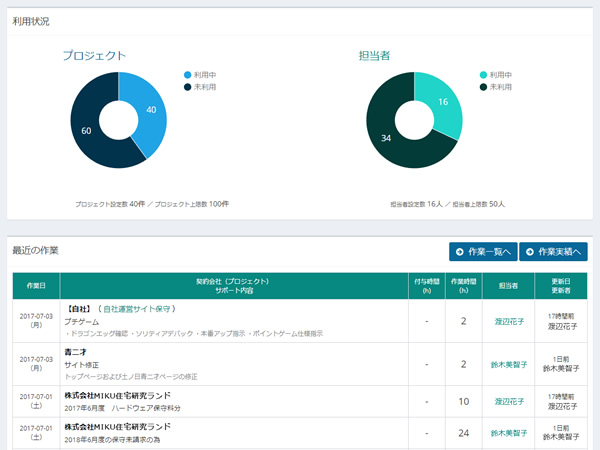Open 鈴木美智子 link in the 24-hour work row
The height and width of the screenshot is (450, 600).
[x=510, y=434]
